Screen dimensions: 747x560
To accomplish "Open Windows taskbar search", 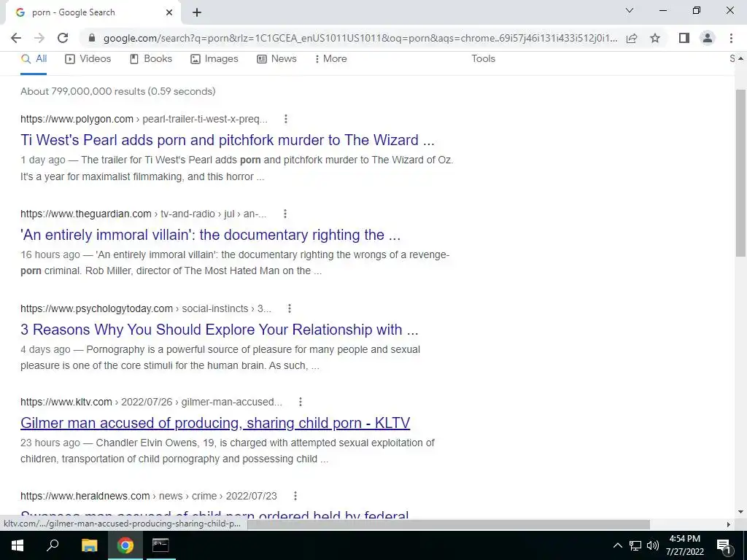I will point(53,545).
